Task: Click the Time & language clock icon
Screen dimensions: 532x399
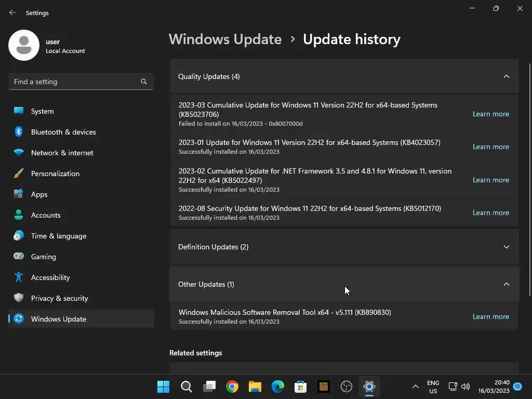Action: pyautogui.click(x=19, y=236)
